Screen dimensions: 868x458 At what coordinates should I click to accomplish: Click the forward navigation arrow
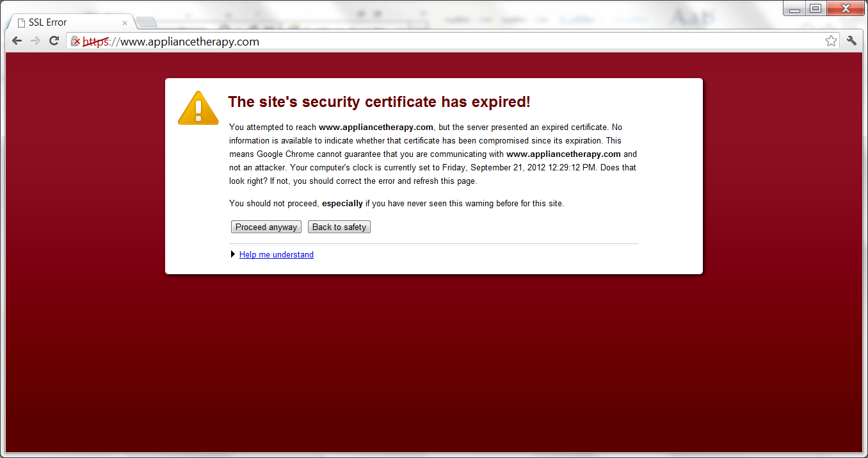click(35, 40)
